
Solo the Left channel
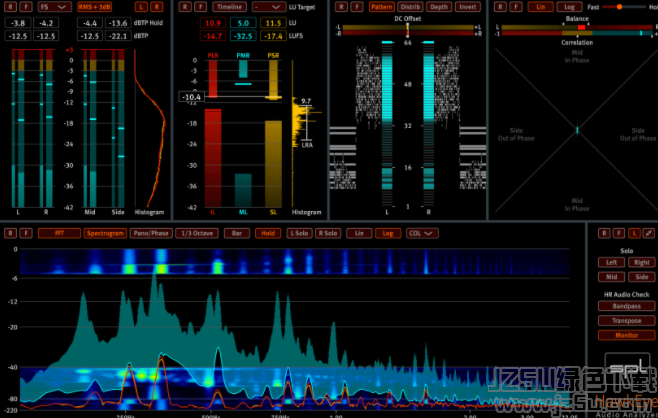coord(611,262)
